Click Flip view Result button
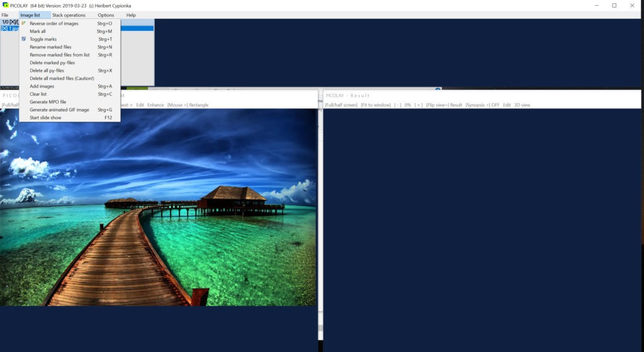The height and width of the screenshot is (352, 644). click(444, 105)
